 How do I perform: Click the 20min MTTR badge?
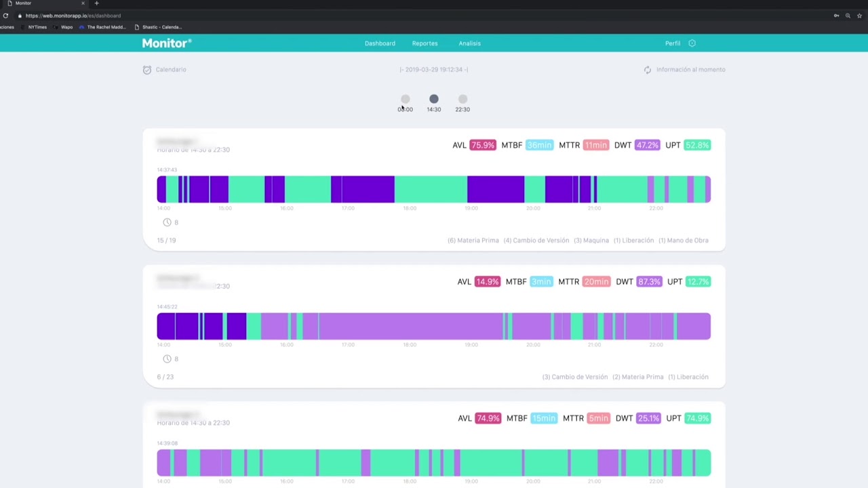pos(597,281)
